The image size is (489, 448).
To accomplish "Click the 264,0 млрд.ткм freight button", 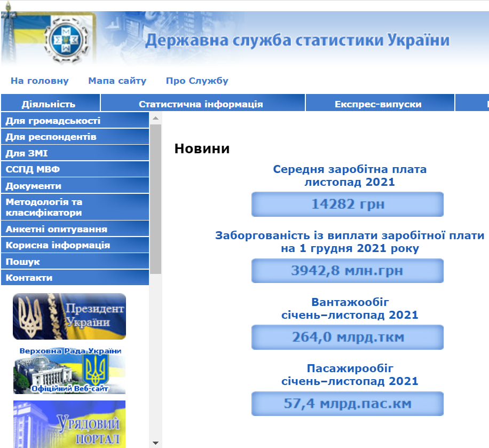I will [347, 337].
